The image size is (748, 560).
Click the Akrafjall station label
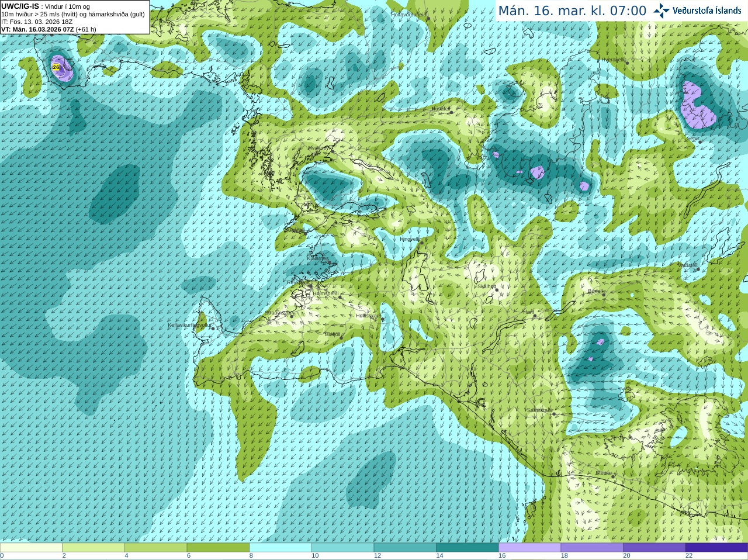[296, 231]
